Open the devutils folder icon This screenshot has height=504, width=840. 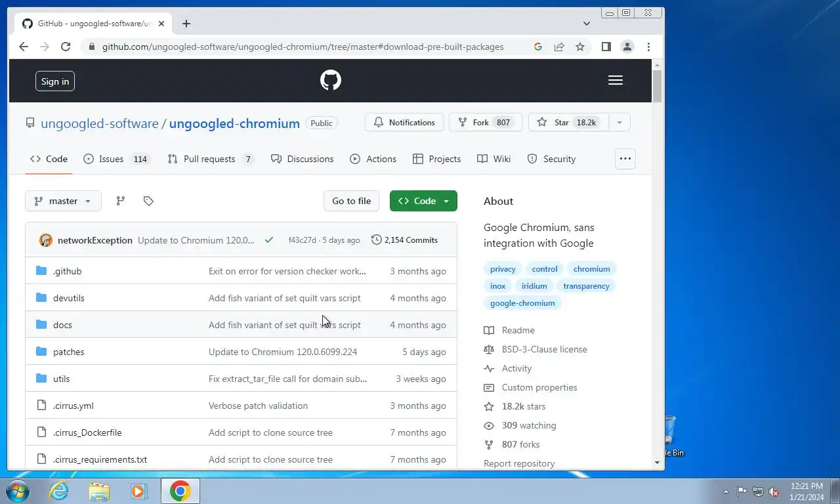click(x=41, y=298)
